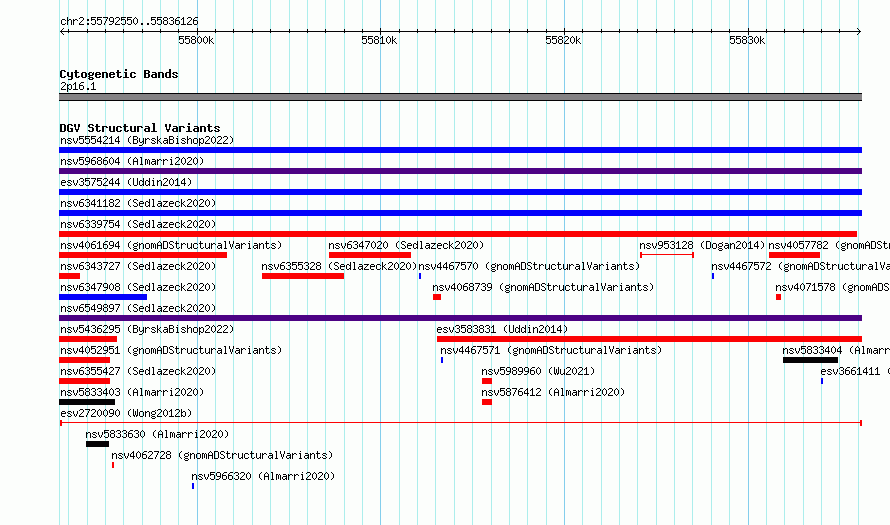Click the black bar under nsv5833404

811,360
